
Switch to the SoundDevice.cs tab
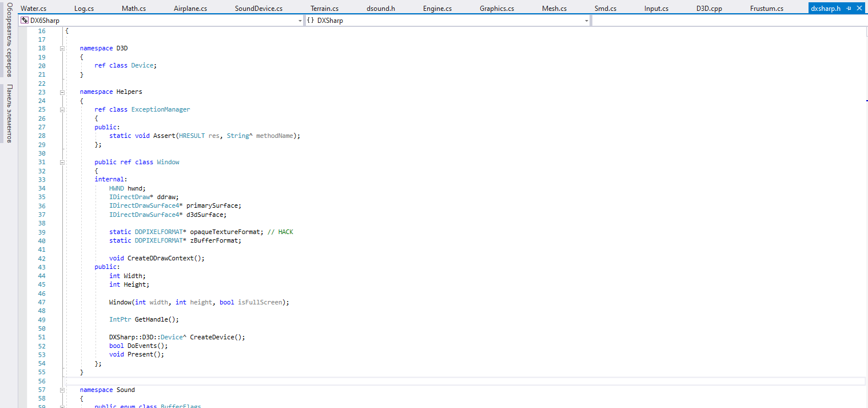[258, 9]
